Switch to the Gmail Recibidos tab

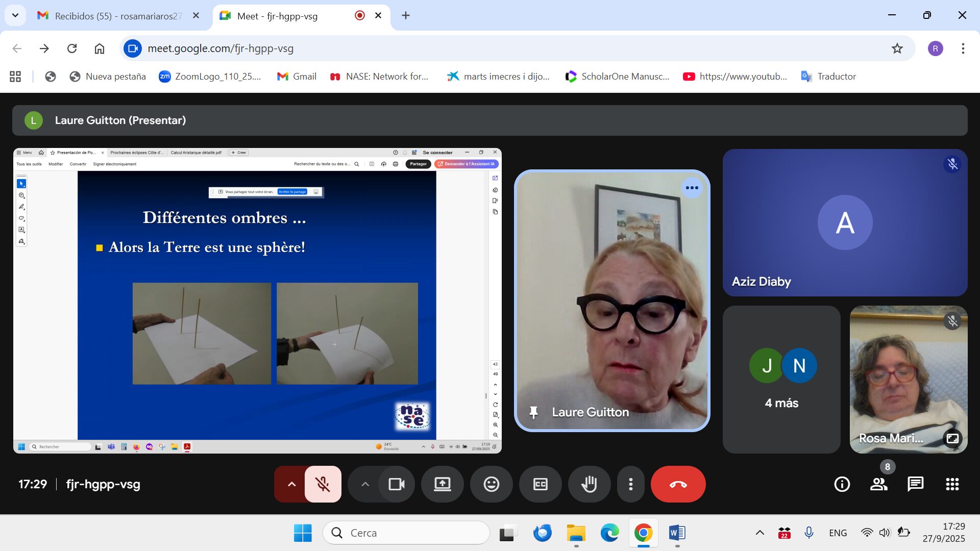(x=117, y=16)
